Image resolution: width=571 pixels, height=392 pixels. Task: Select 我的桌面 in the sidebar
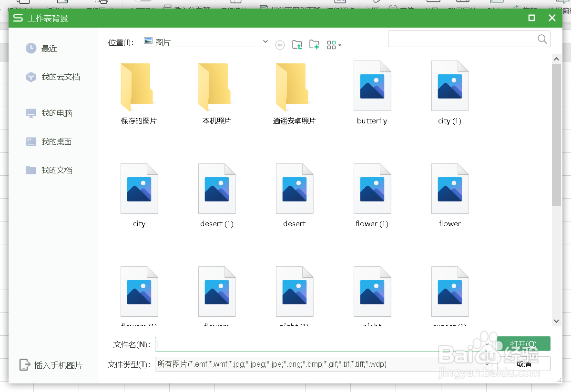49,141
